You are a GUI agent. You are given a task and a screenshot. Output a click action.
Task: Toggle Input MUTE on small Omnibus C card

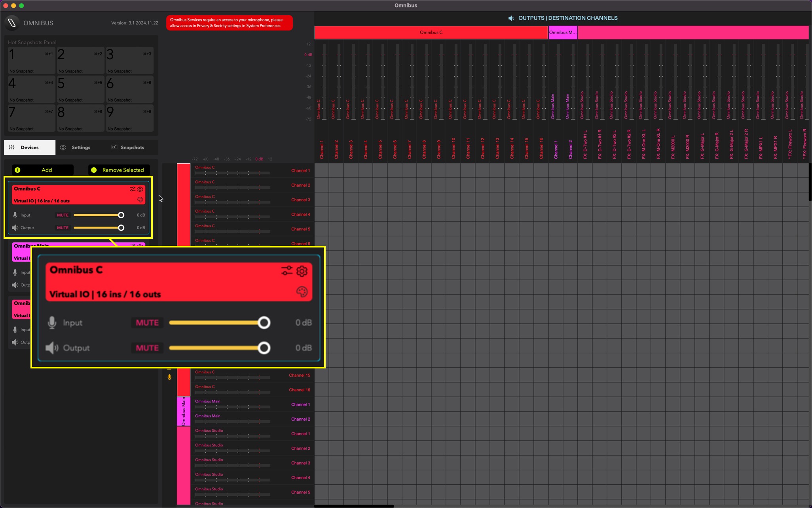point(63,215)
